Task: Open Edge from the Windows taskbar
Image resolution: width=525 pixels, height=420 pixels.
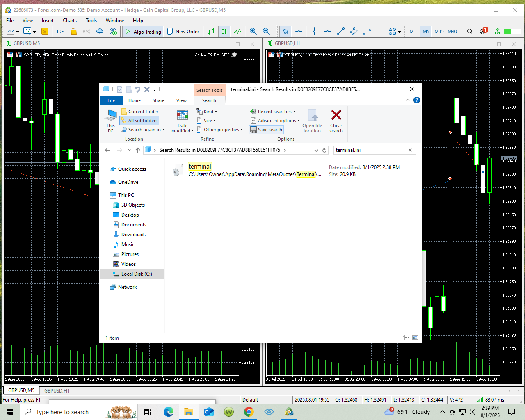Action: tap(169, 412)
